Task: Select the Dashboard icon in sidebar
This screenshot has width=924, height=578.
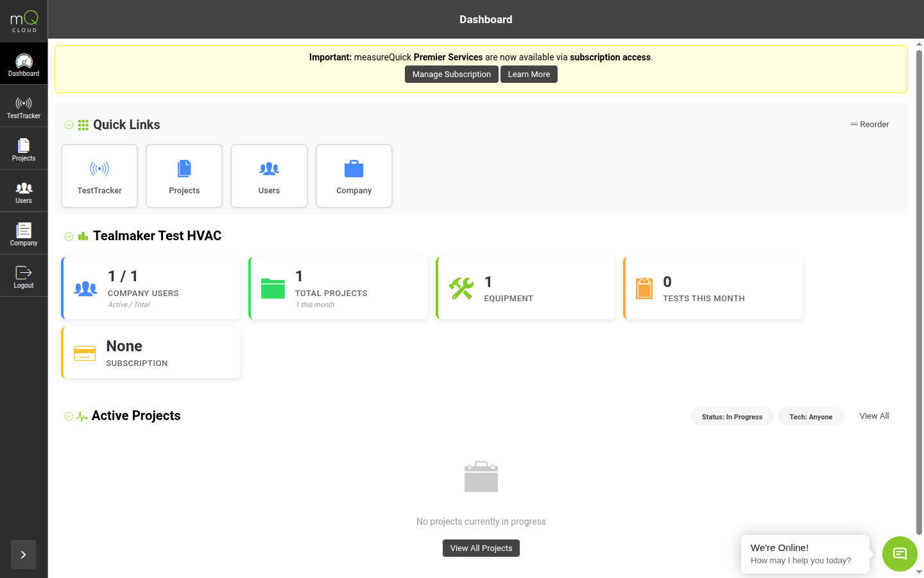Action: pos(24,62)
